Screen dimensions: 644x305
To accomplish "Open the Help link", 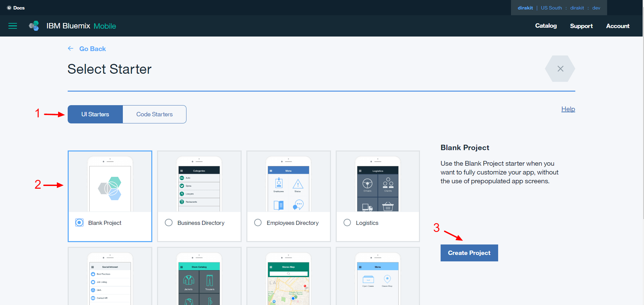I will [568, 109].
